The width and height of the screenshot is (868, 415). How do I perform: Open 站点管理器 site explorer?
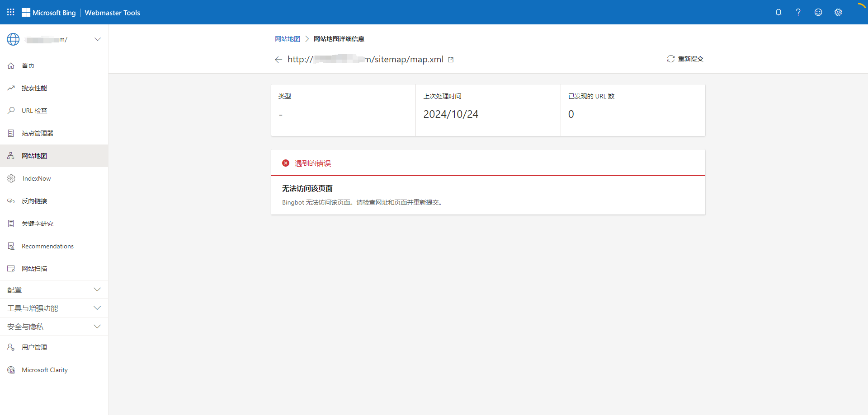(x=54, y=133)
